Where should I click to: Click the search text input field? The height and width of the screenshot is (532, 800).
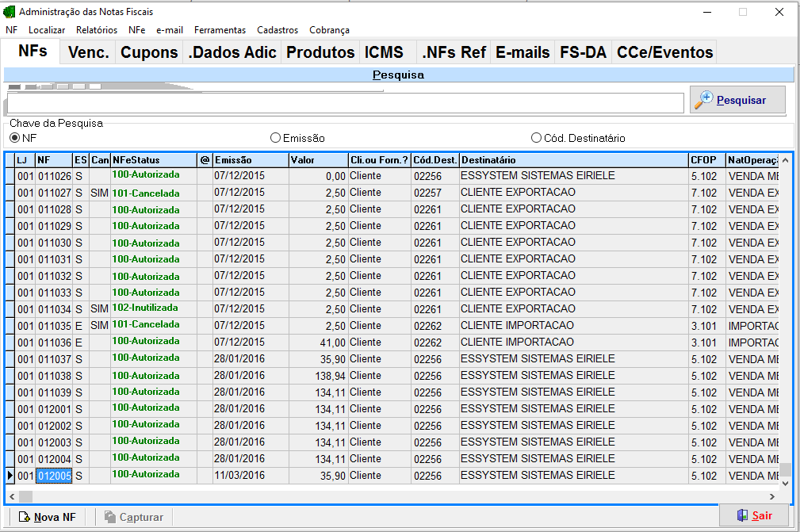click(345, 103)
